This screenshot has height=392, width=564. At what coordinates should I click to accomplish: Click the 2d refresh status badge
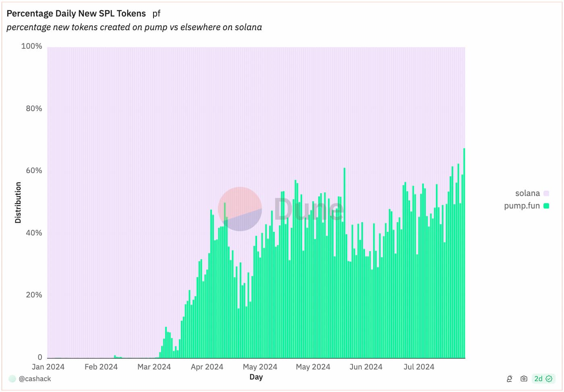click(543, 379)
